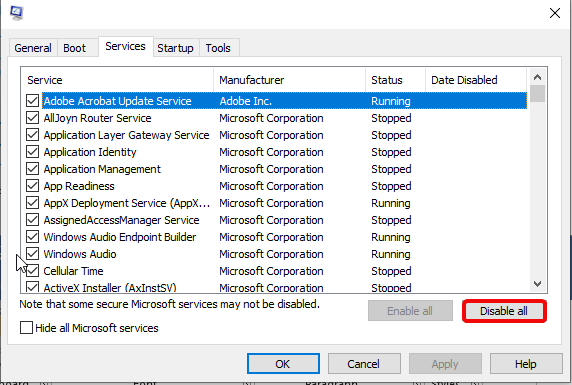Toggle Application Management checkbox

point(32,169)
